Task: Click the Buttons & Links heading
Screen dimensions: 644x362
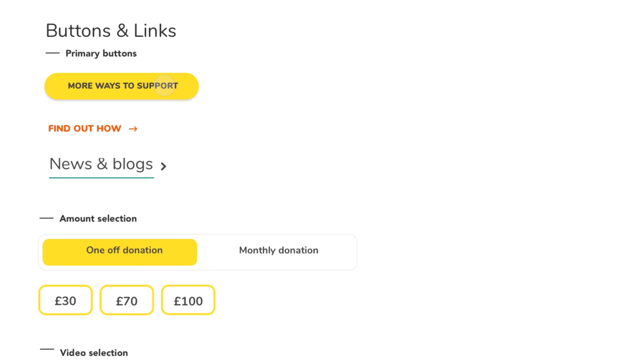Action: 111,31
